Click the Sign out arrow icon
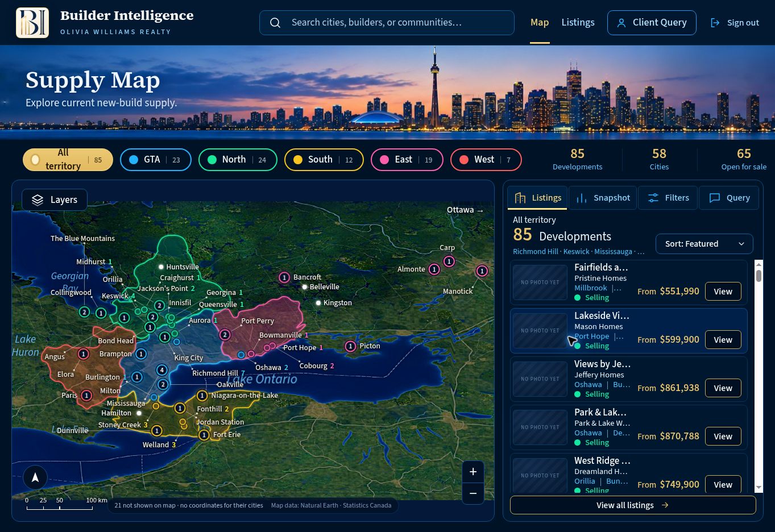 click(x=715, y=23)
